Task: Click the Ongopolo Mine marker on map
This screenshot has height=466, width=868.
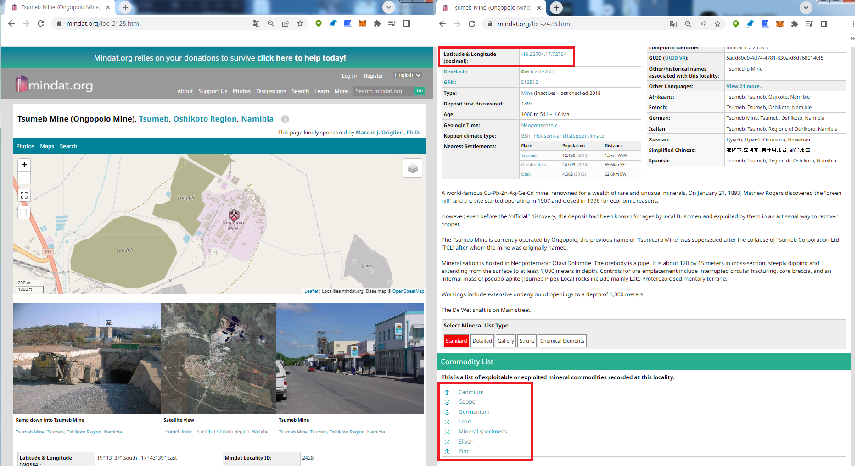Action: click(x=234, y=215)
